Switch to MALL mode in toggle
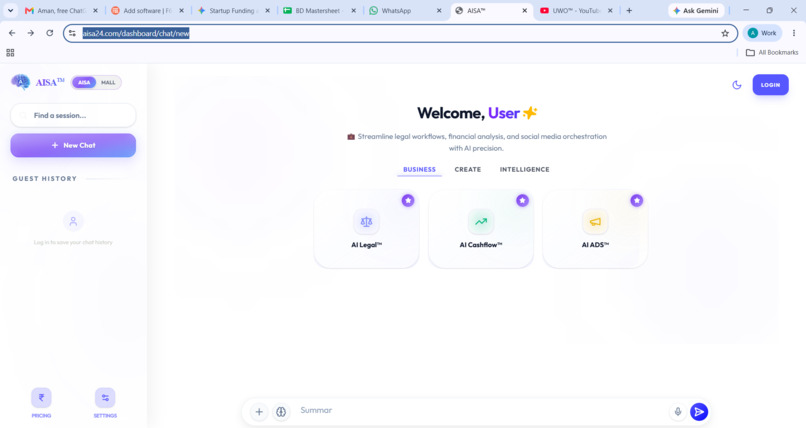This screenshot has width=806, height=428. point(108,82)
